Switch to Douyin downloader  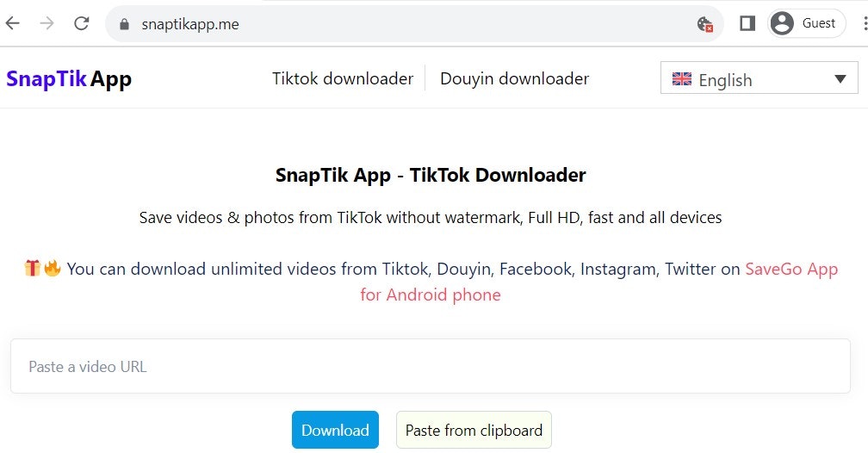pyautogui.click(x=514, y=78)
